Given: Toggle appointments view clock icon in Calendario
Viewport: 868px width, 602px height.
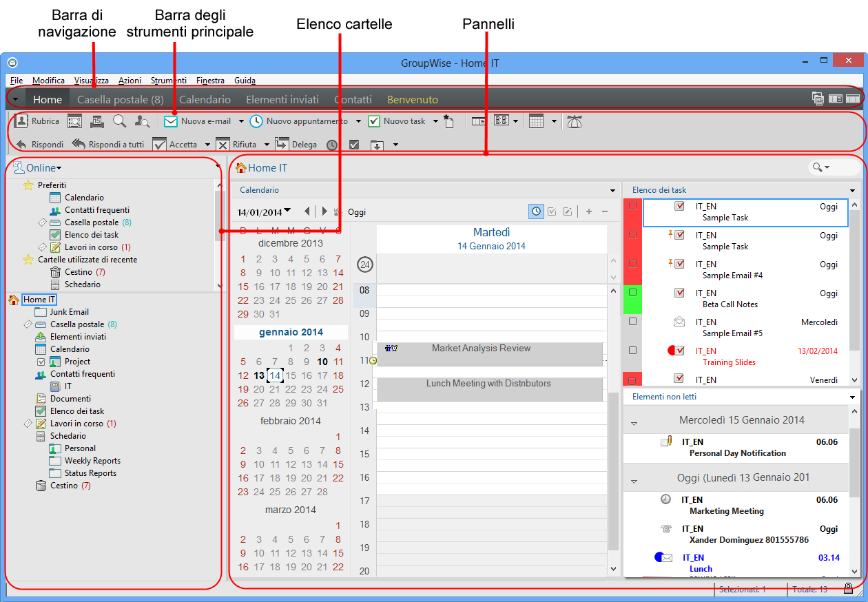Looking at the screenshot, I should (536, 211).
